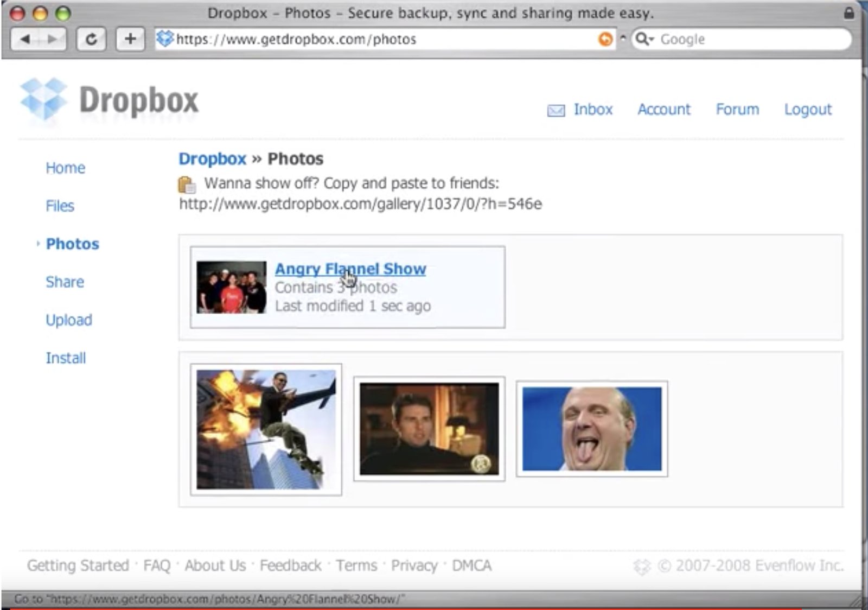This screenshot has height=610, width=868.
Task: Add a bookmark with the plus button
Action: [130, 39]
